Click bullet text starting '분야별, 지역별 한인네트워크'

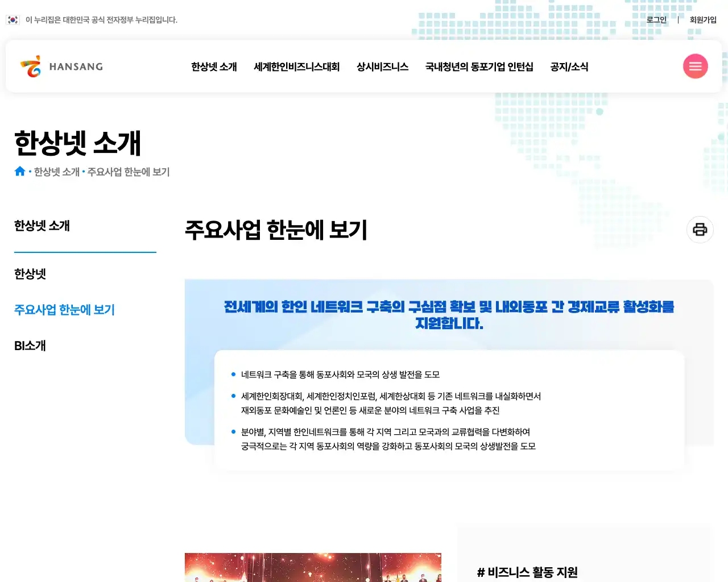388,439
